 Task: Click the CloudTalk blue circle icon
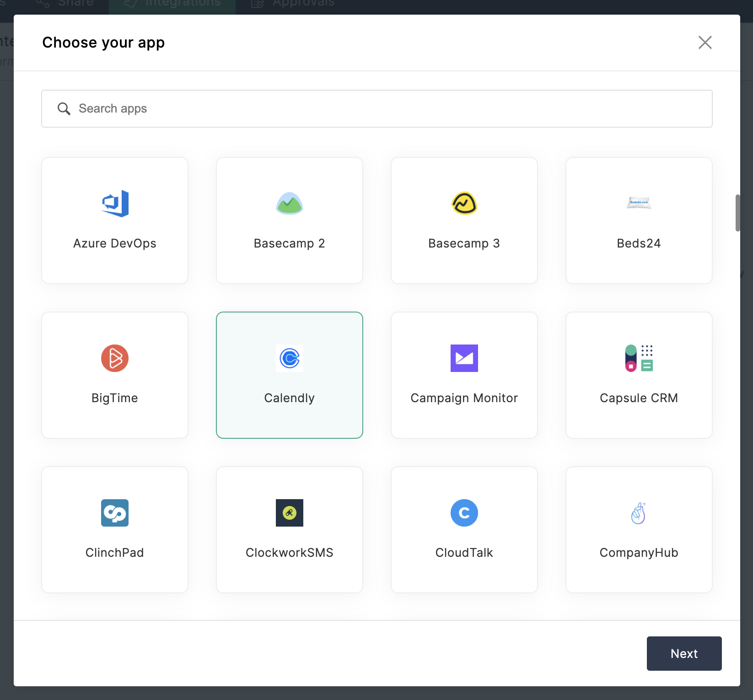click(464, 513)
